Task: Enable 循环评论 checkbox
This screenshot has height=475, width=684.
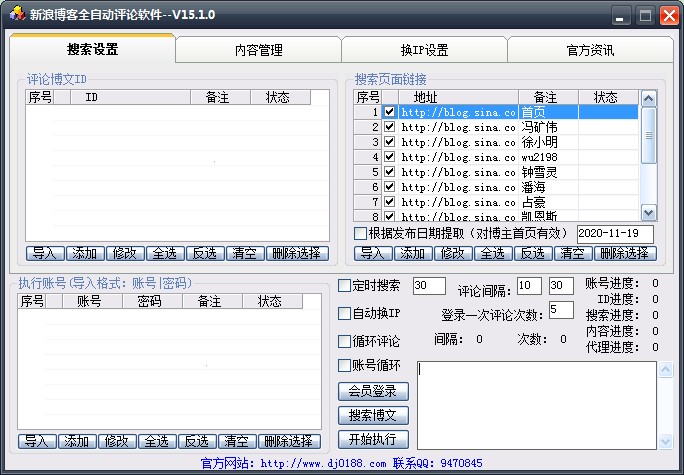Action: tap(344, 341)
